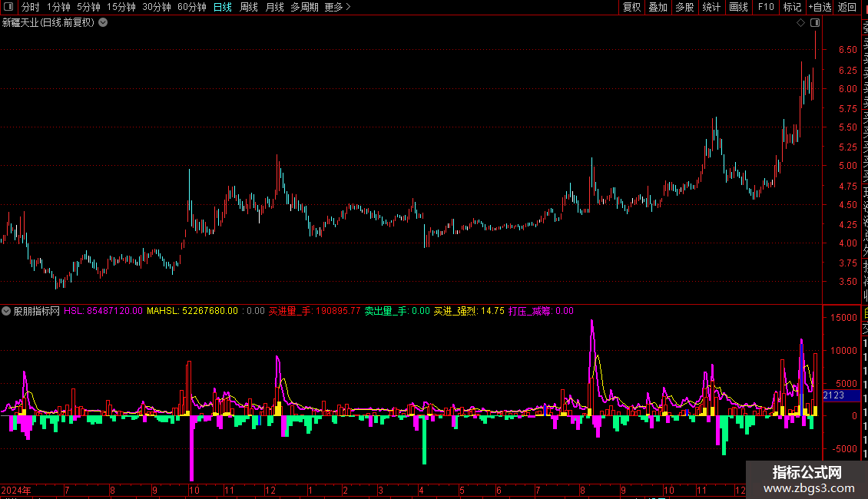Viewport: 868px width, 499px height.
Task: Click the 多股 button
Action: click(x=684, y=7)
